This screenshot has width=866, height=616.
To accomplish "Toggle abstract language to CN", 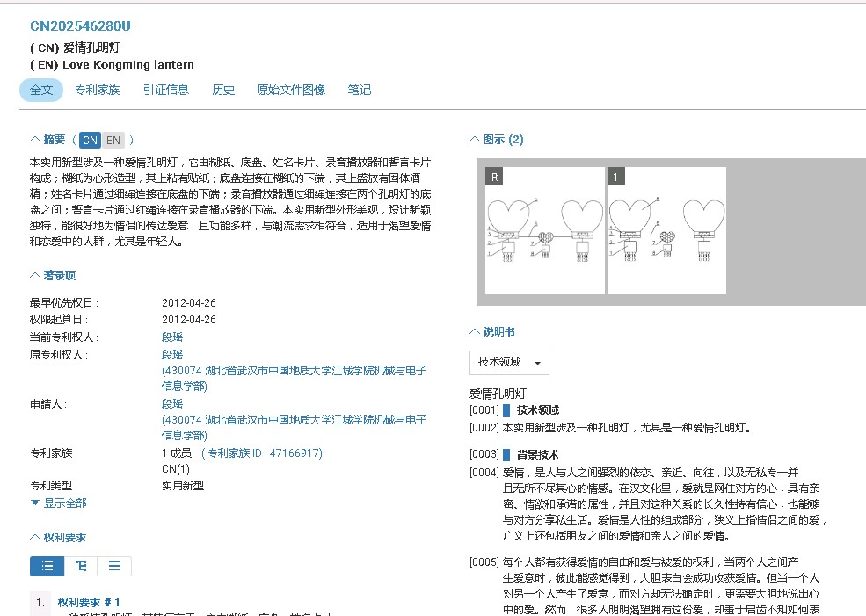I will pyautogui.click(x=90, y=140).
